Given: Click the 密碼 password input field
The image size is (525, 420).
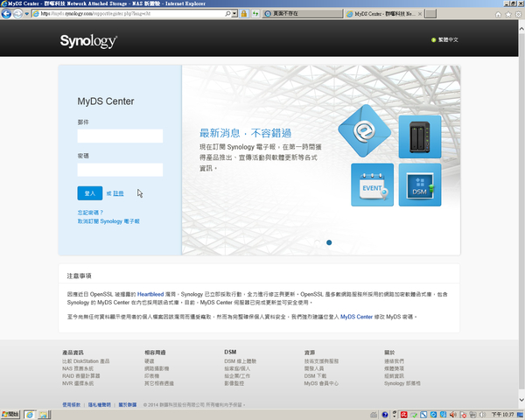Looking at the screenshot, I should (x=120, y=170).
